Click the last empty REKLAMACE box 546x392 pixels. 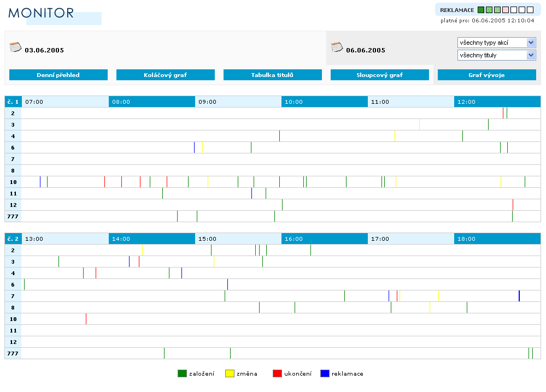tap(530, 10)
